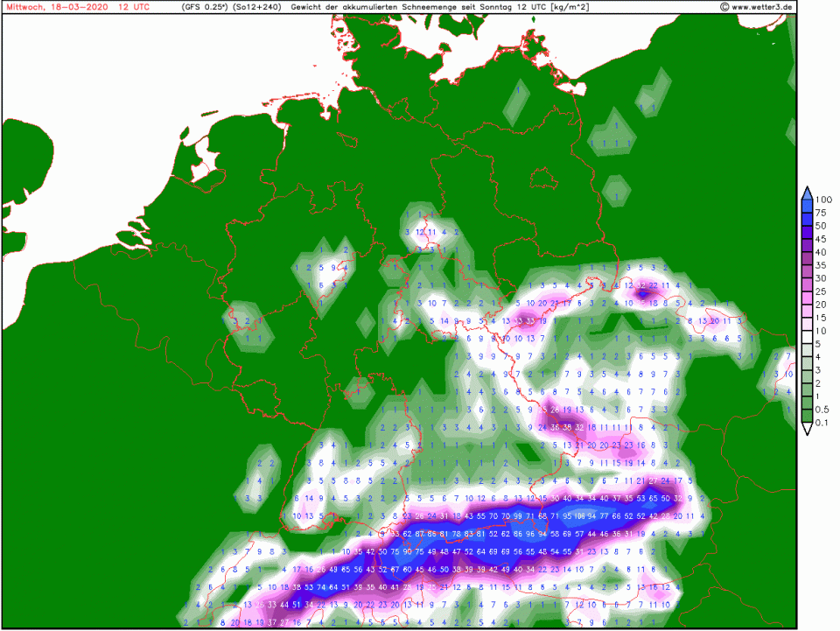
Task: Select the legend swatch between 75 and 100
Action: coord(806,206)
